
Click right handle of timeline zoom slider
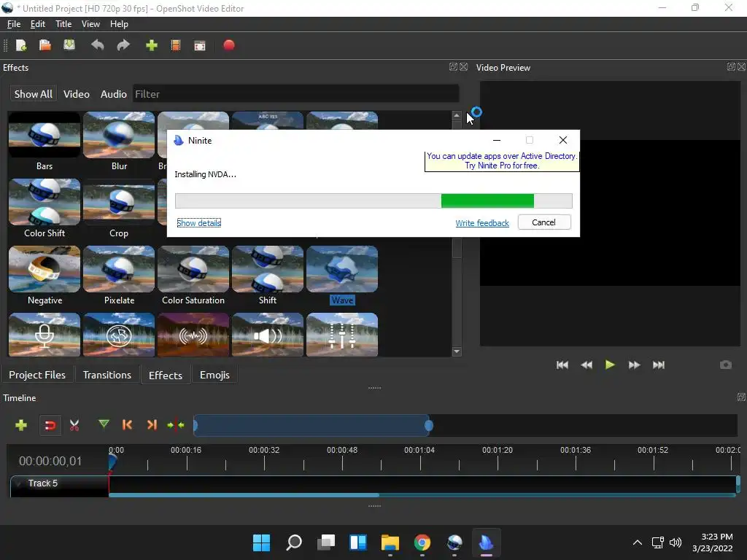click(429, 425)
